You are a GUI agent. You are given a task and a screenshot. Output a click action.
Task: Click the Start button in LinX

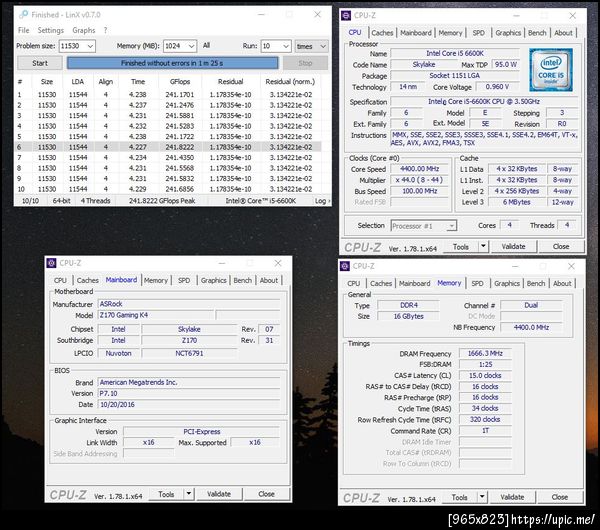pyautogui.click(x=40, y=63)
